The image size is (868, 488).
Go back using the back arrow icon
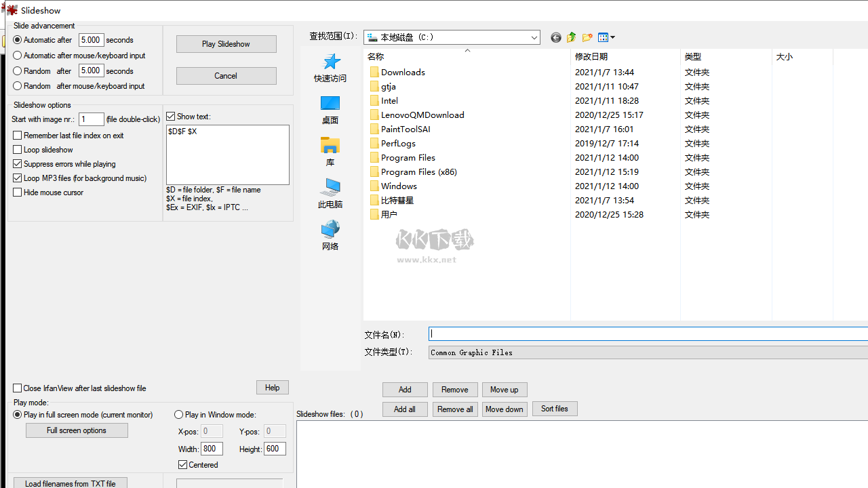click(556, 38)
